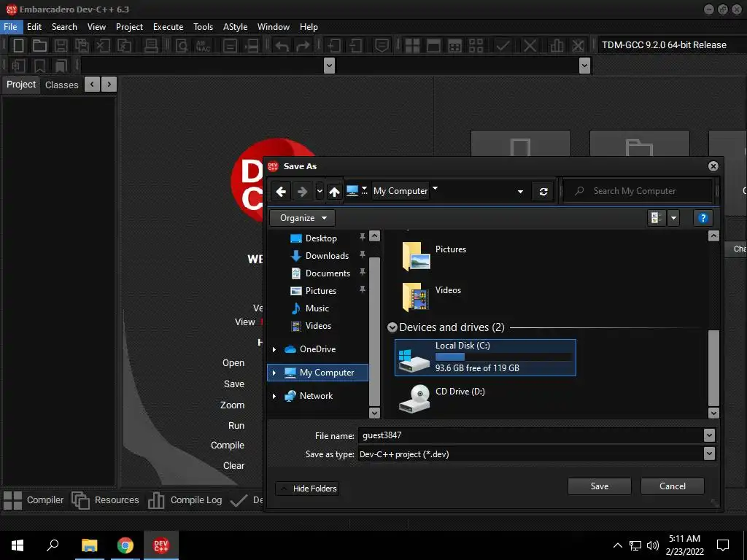Image resolution: width=747 pixels, height=560 pixels.
Task: Click the Profile Analysis bar-chart toolbar icon
Action: (556, 45)
